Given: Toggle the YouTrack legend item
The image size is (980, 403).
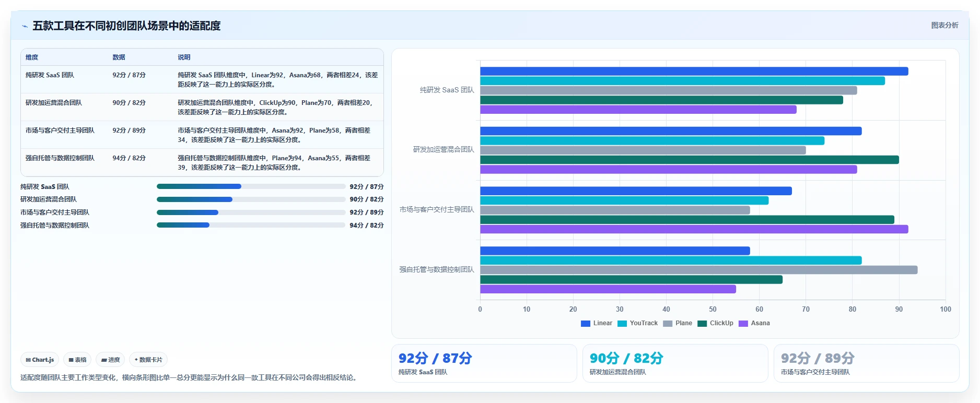Looking at the screenshot, I should (x=637, y=323).
